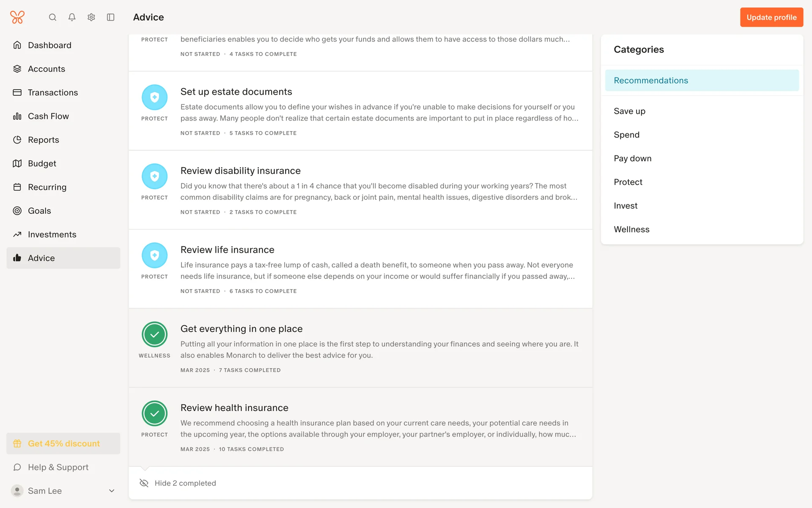Expand the Sam Lee account chevron
The width and height of the screenshot is (812, 508).
(x=112, y=491)
